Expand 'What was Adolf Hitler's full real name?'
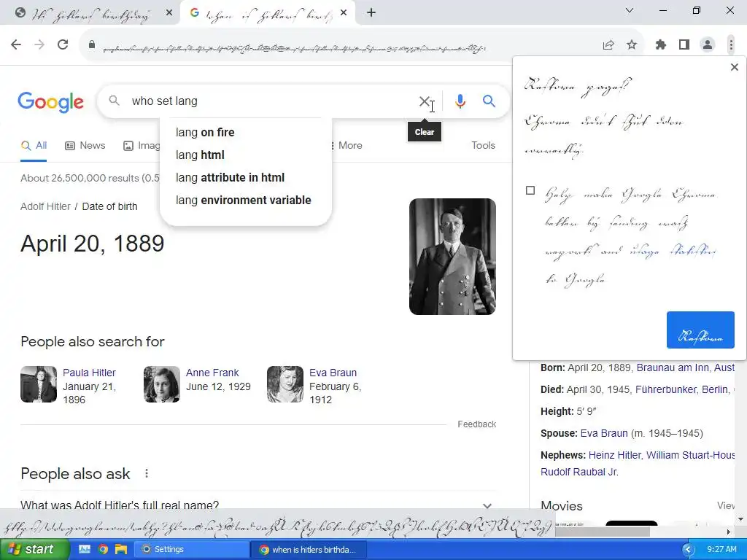Screen dimensions: 747x560 (x=258, y=505)
